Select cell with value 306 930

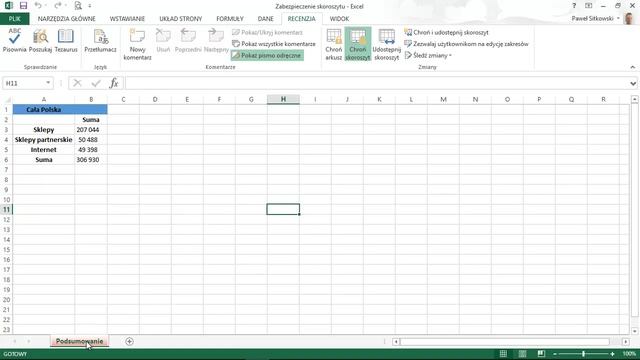pyautogui.click(x=91, y=160)
